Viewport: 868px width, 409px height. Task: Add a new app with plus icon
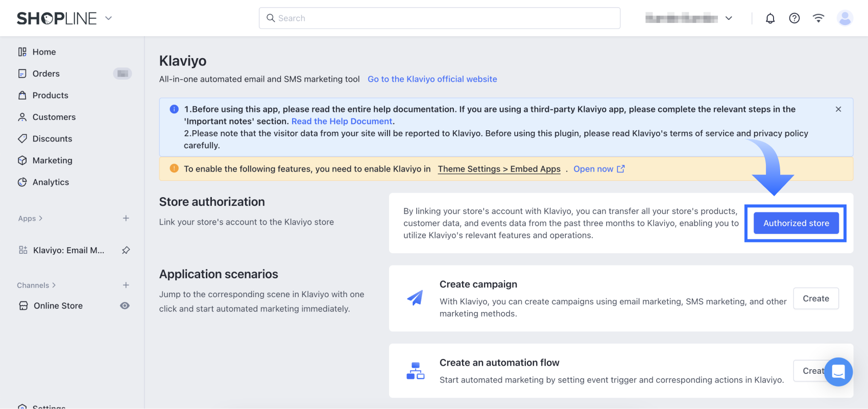pyautogui.click(x=126, y=218)
